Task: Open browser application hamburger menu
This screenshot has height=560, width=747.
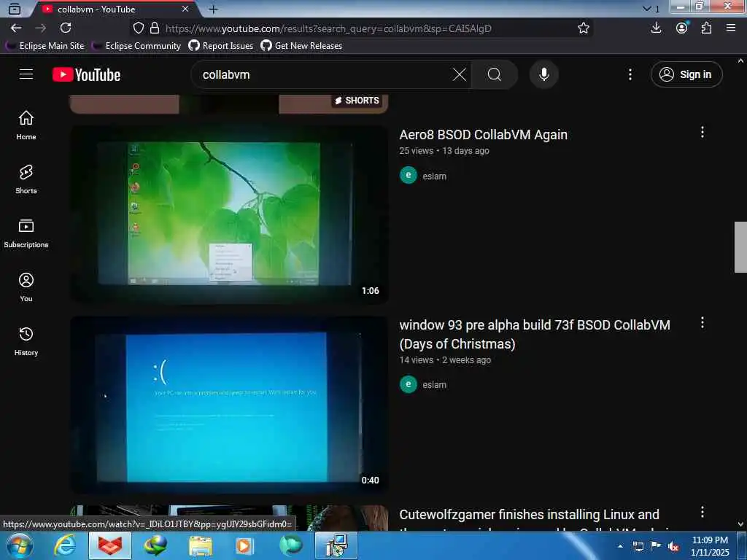Action: [731, 28]
